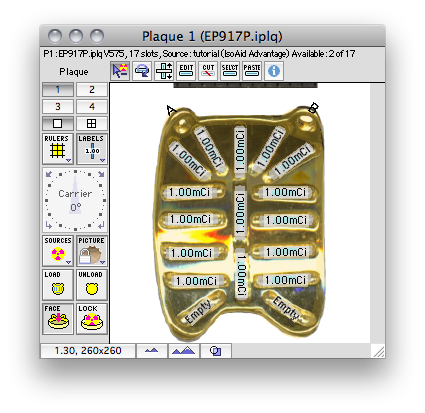
Task: Open the blue info icon
Action: pos(274,71)
